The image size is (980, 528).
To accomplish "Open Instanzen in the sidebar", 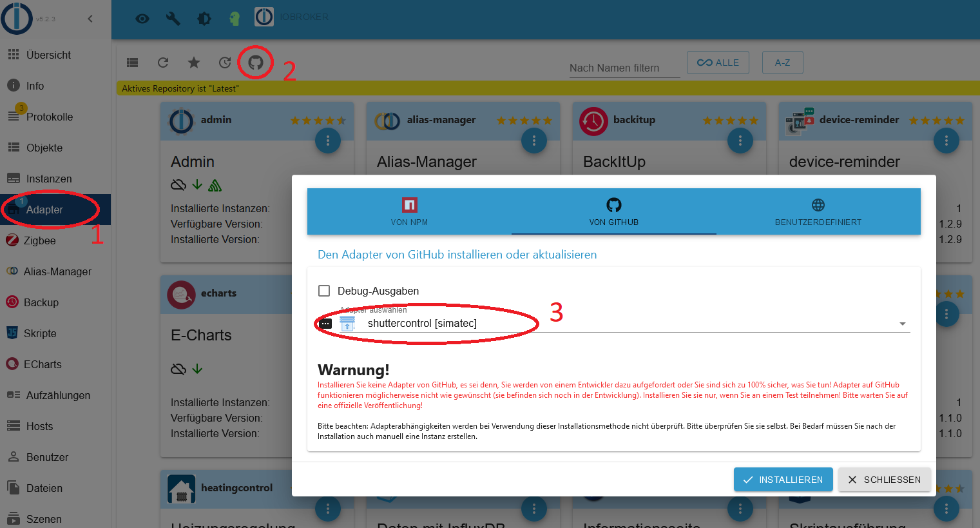I will point(55,179).
